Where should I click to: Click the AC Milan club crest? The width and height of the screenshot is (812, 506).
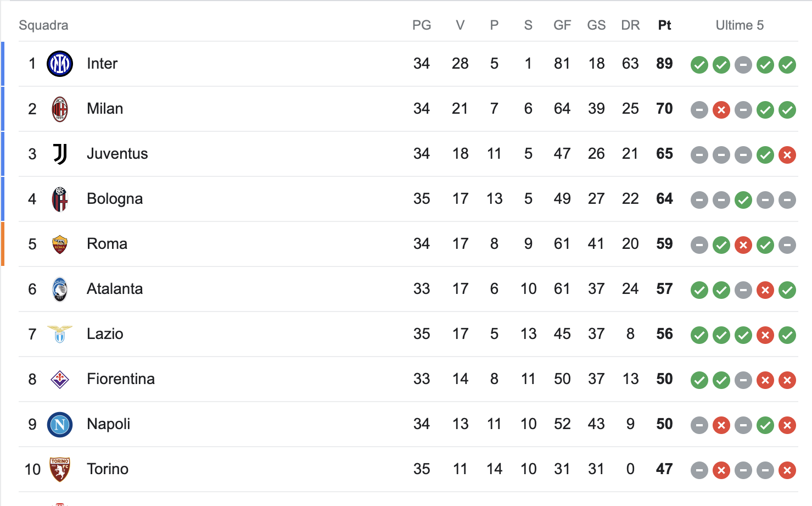(60, 109)
